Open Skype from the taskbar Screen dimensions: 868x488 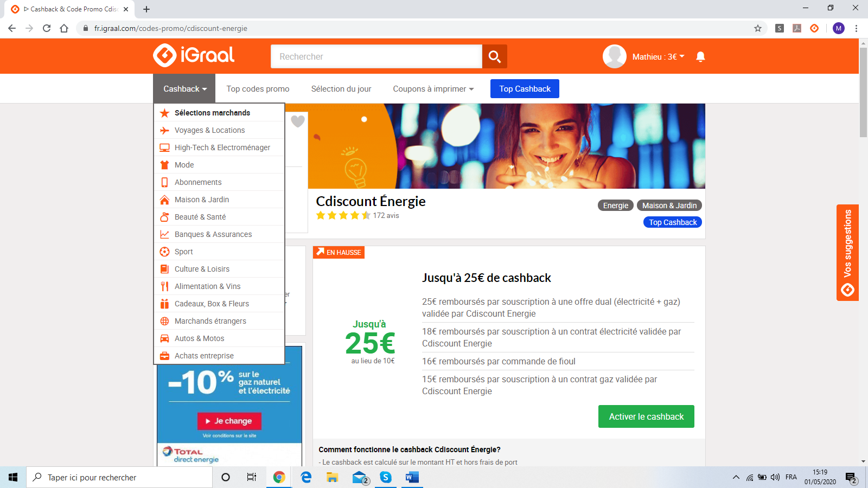(386, 477)
